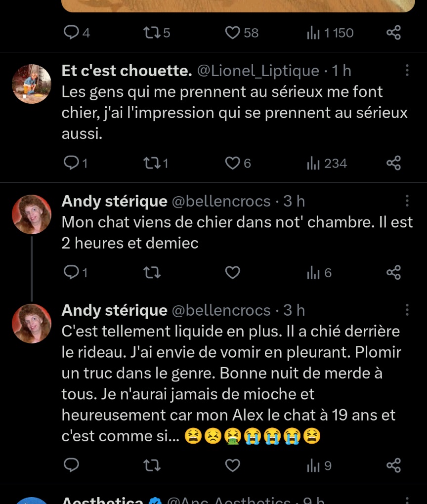
Task: Open the @Lionel_Liptique profile handle
Action: coord(258,71)
